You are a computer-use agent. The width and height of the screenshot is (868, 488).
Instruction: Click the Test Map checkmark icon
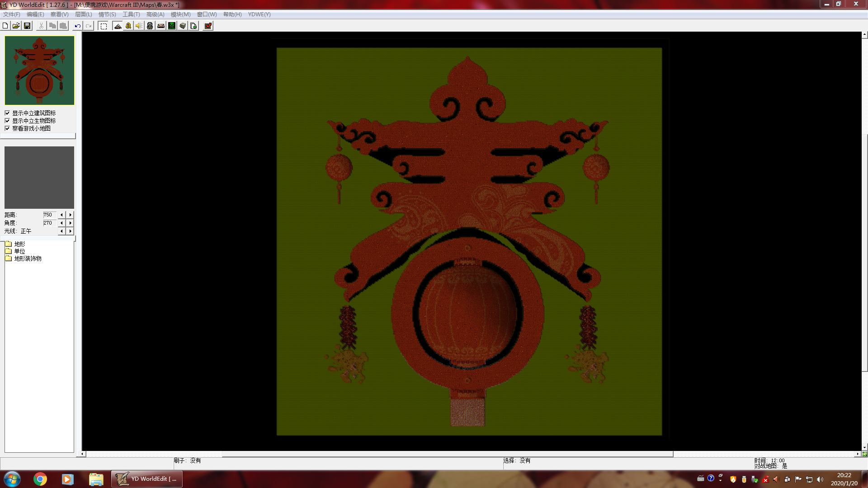click(x=208, y=26)
